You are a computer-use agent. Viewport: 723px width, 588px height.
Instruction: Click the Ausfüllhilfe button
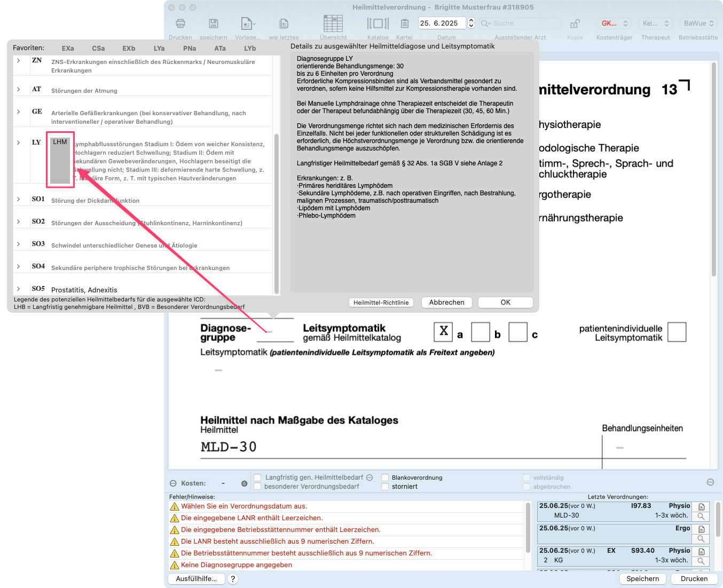point(197,579)
